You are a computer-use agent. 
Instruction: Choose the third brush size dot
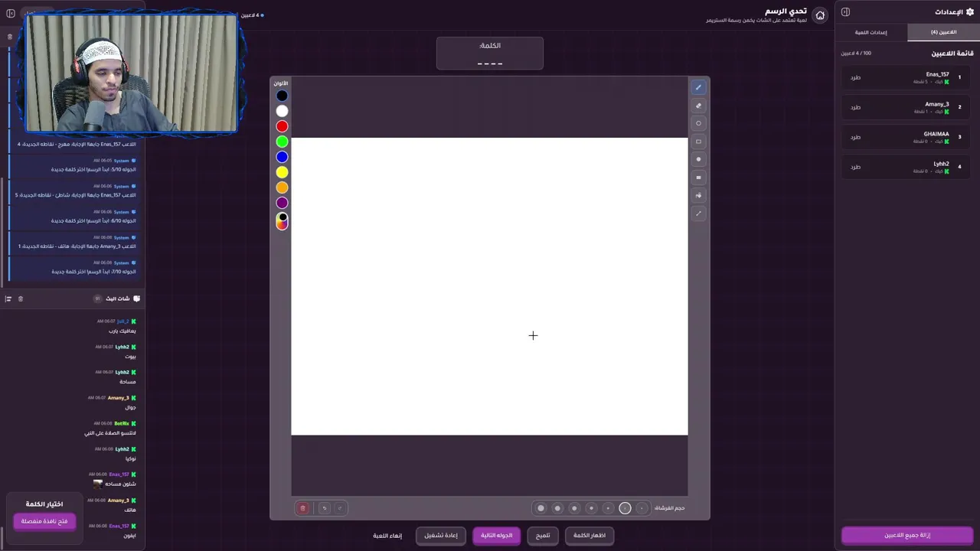pos(608,508)
